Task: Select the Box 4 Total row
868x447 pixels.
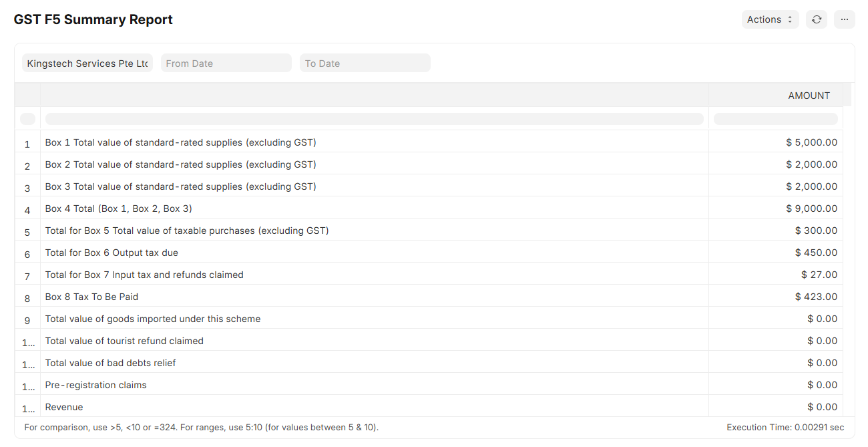Action: coord(118,208)
